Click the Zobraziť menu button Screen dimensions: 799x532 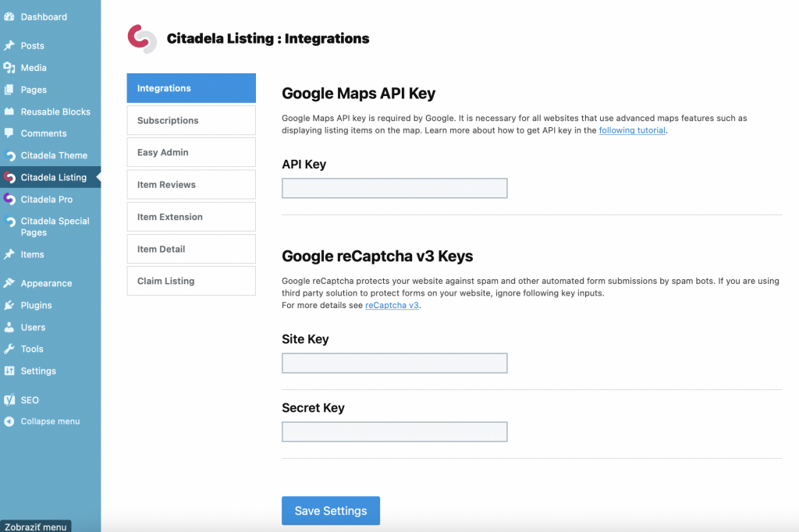click(36, 527)
